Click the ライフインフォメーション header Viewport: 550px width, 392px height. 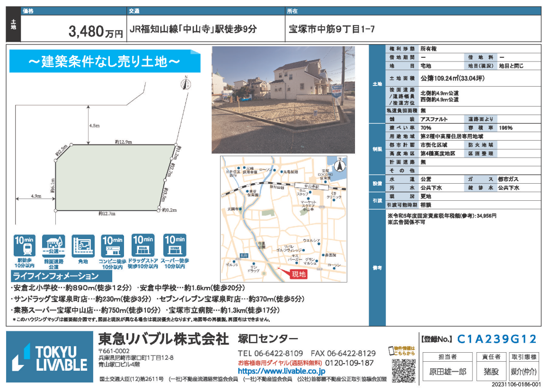coord(62,276)
